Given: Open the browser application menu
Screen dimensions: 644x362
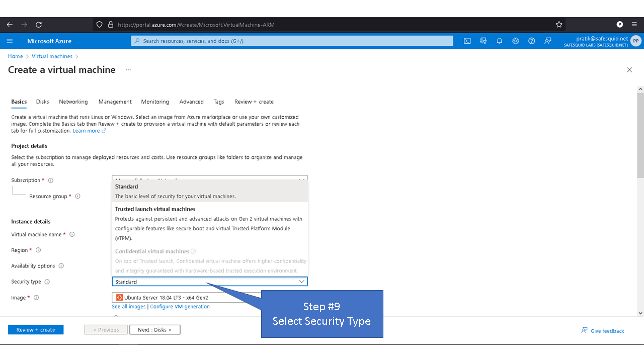Looking at the screenshot, I should click(x=634, y=24).
